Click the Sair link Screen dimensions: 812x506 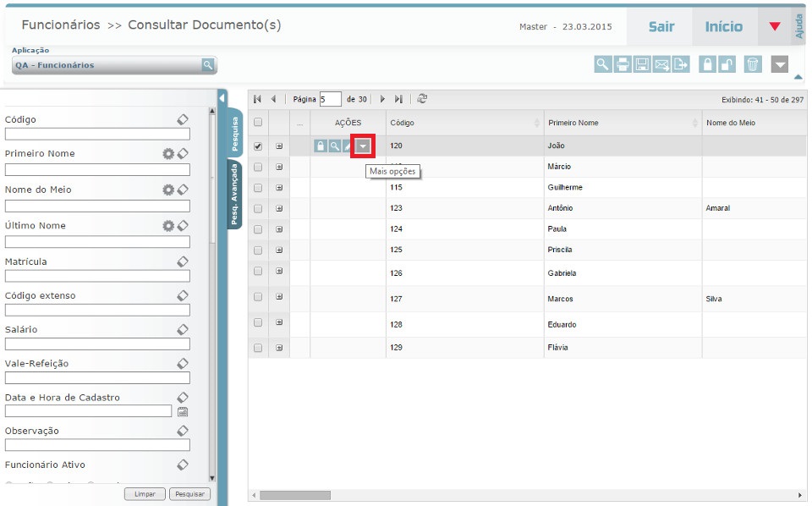pyautogui.click(x=661, y=27)
